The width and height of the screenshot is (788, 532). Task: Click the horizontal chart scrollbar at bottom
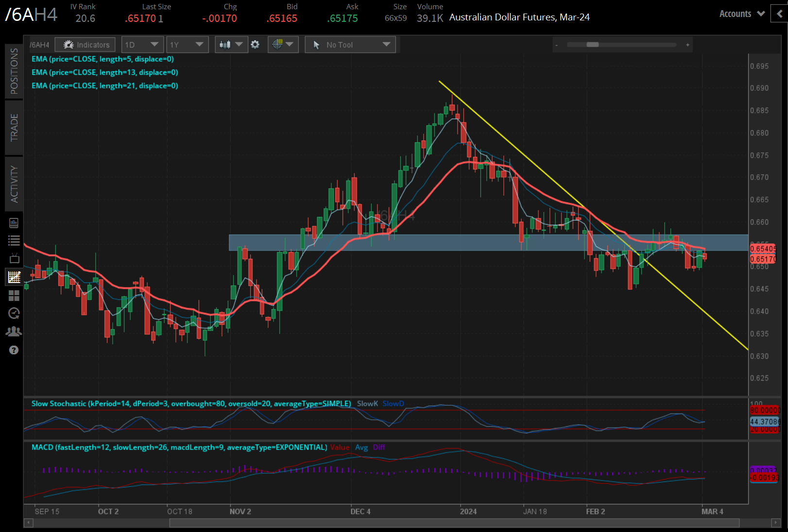pos(454,523)
